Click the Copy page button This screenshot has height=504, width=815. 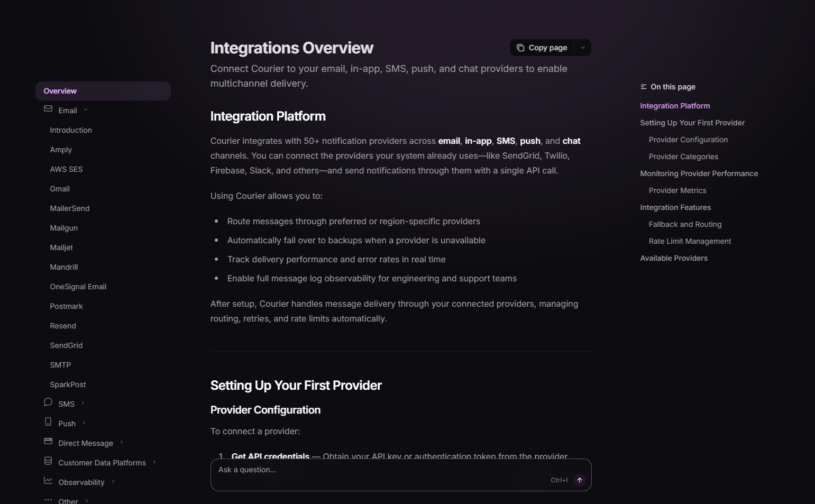pyautogui.click(x=547, y=47)
